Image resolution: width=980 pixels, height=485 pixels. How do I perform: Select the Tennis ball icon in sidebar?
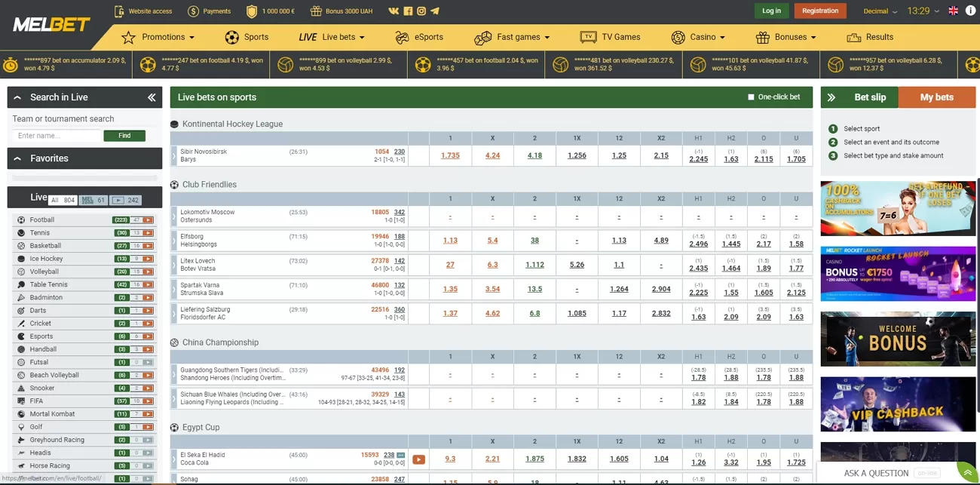point(21,233)
